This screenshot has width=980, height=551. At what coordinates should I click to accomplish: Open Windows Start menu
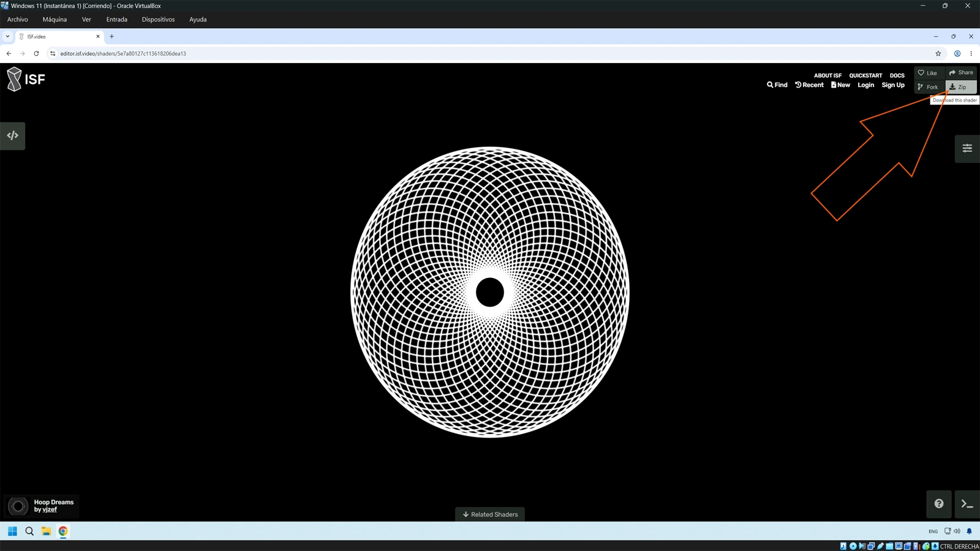pyautogui.click(x=12, y=531)
